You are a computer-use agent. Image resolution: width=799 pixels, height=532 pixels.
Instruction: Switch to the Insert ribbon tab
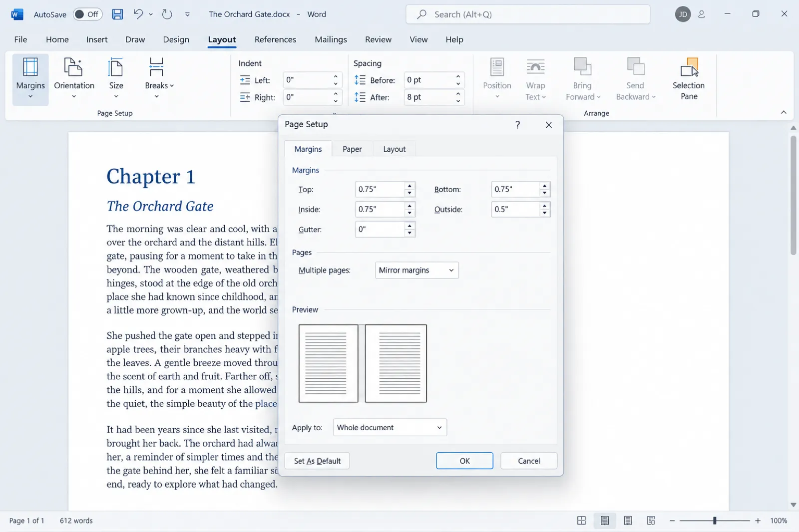pyautogui.click(x=97, y=39)
